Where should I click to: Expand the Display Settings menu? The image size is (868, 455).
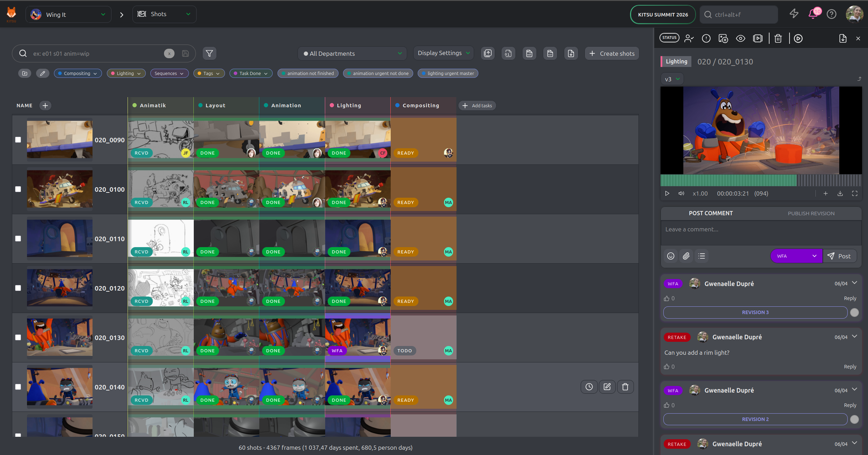pos(443,53)
